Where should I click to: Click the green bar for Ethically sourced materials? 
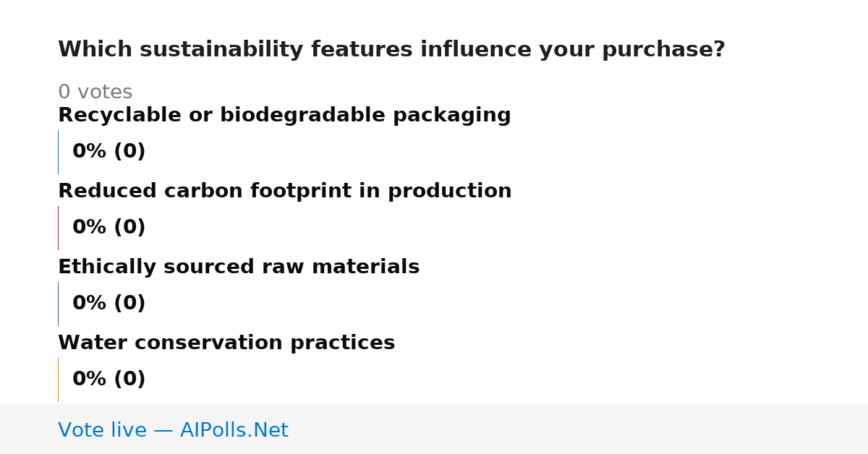pyautogui.click(x=58, y=304)
